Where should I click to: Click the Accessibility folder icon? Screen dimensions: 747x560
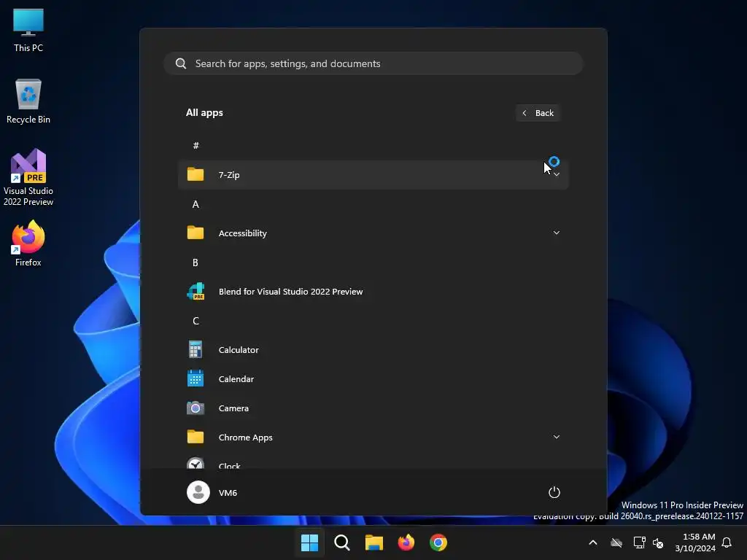[196, 233]
